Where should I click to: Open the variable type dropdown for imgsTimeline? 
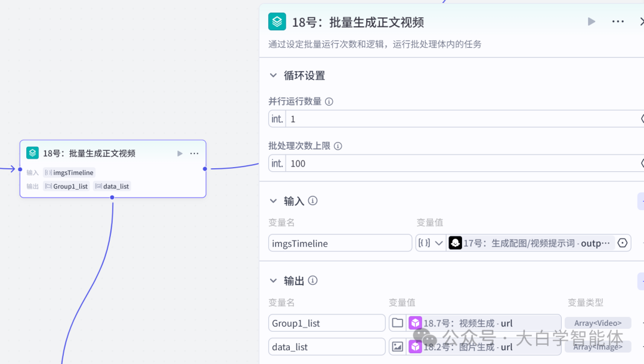(431, 243)
